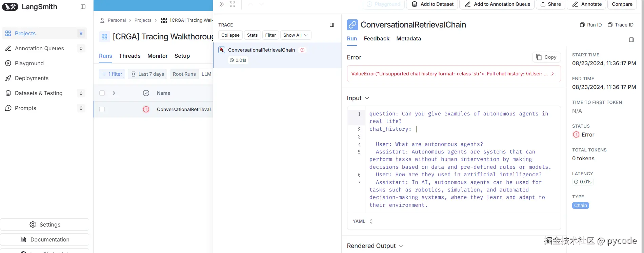Click the red error icon in the run row

146,109
